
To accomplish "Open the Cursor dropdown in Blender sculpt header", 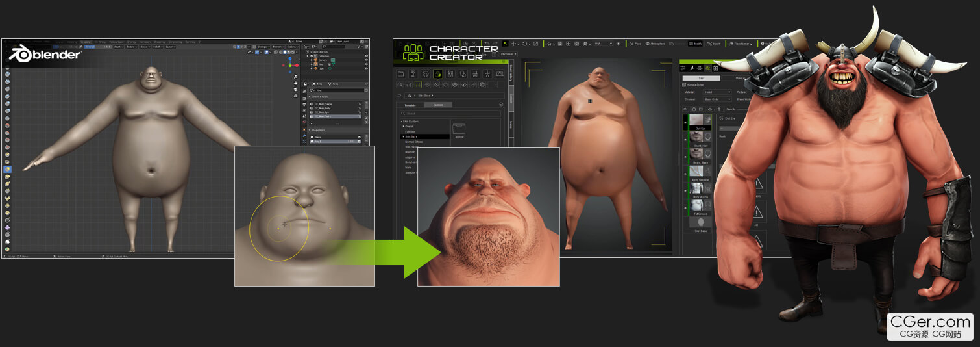I will [170, 47].
